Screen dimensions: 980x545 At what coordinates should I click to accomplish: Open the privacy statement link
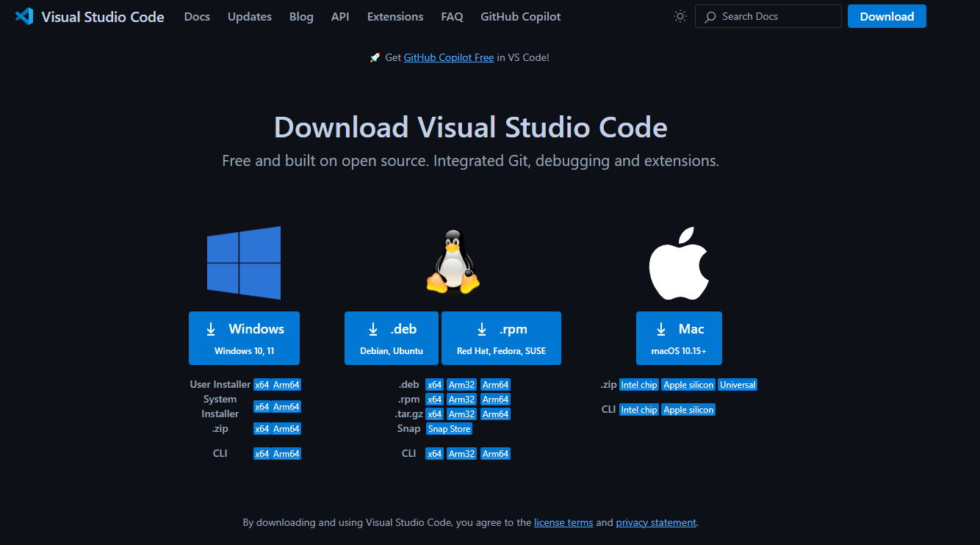[656, 523]
